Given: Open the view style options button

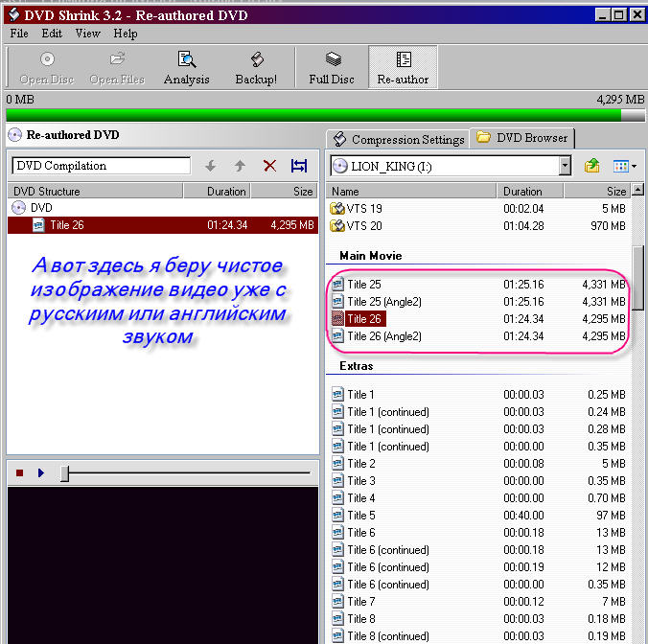Looking at the screenshot, I should tap(624, 166).
